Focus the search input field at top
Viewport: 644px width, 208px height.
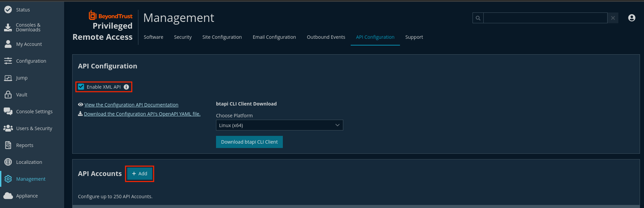click(x=545, y=18)
